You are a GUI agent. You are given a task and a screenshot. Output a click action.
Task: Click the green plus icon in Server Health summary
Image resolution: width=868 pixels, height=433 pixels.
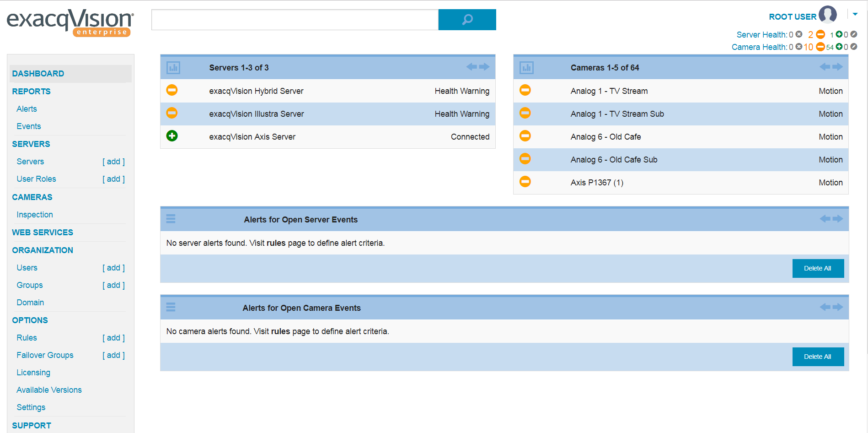click(x=838, y=34)
